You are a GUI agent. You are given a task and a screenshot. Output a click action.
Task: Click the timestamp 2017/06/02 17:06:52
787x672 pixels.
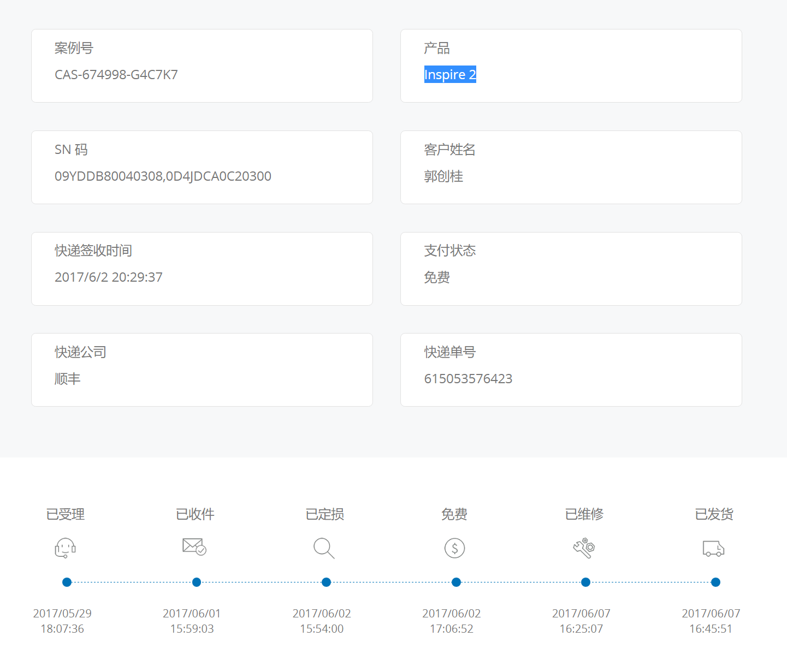click(452, 621)
